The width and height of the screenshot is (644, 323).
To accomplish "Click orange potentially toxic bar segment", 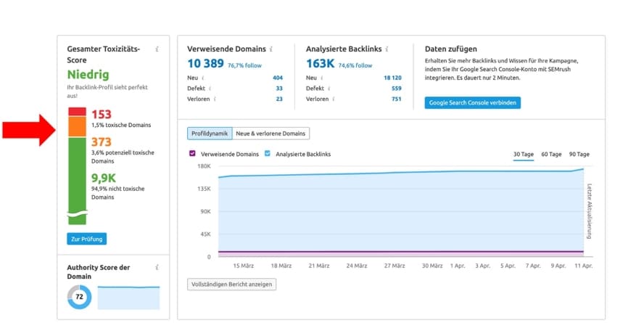I will click(77, 126).
